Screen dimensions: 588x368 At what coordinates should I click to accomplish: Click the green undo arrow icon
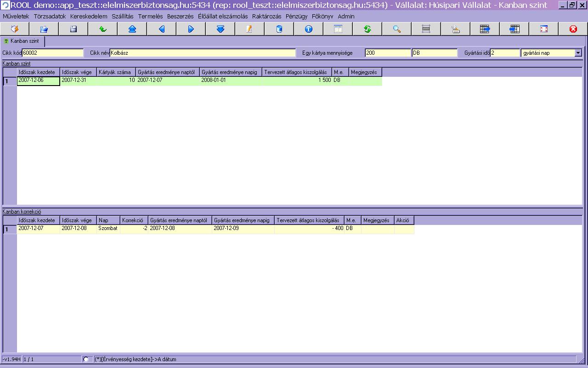(x=103, y=29)
